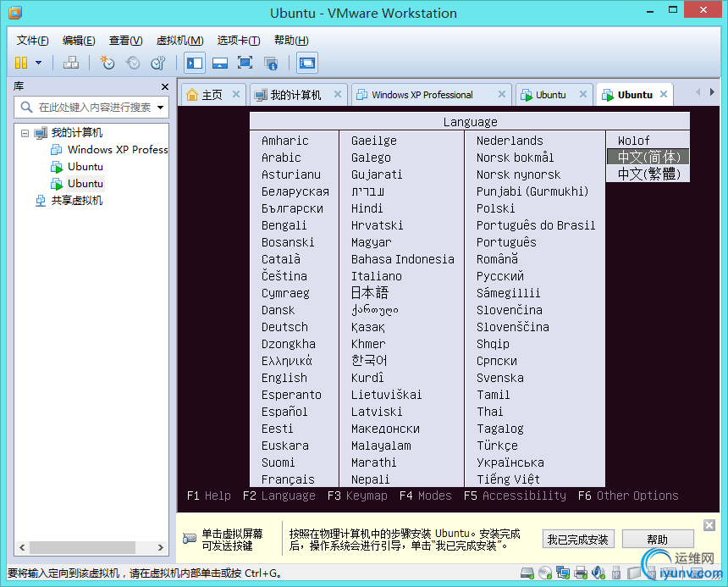
Task: Click the 我已完成安装 button
Action: tap(578, 539)
